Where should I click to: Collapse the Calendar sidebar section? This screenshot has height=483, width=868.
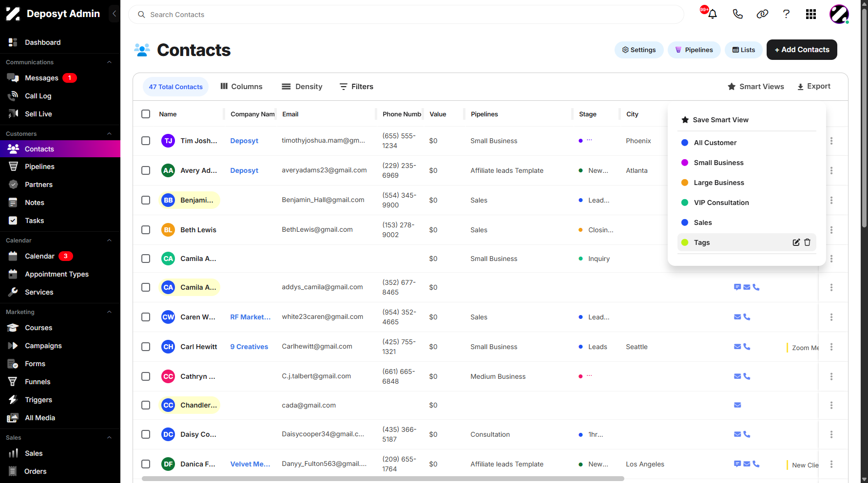click(x=109, y=241)
